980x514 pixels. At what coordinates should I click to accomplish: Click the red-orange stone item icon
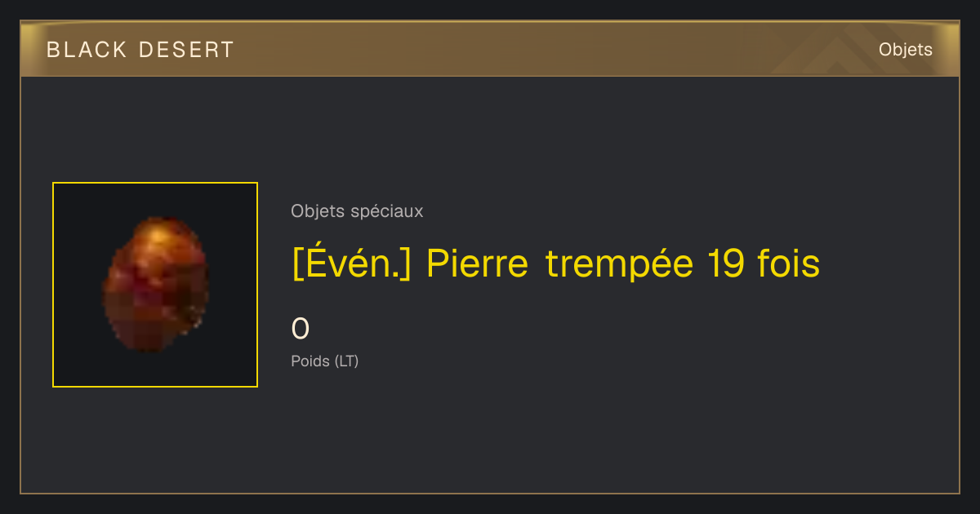[155, 284]
